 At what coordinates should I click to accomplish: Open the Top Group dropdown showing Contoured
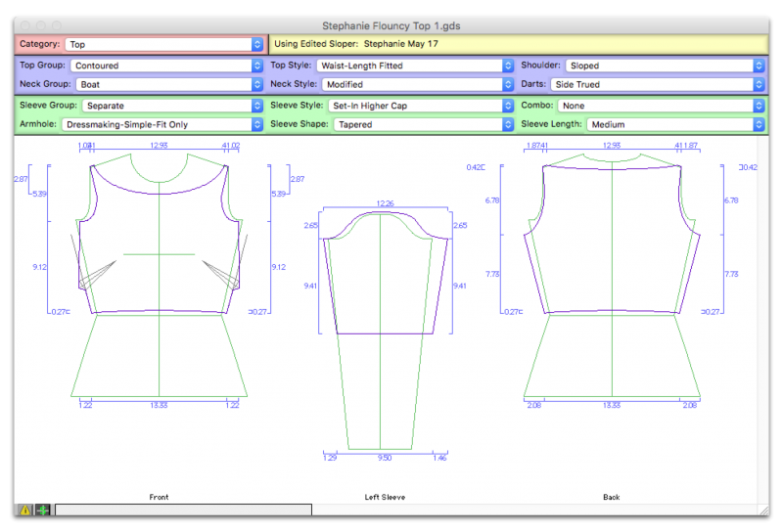pos(166,66)
